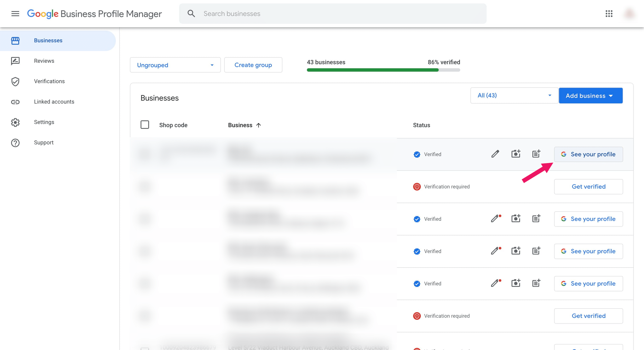Screen dimensions: 644x350
Task: Click the verified-percentage progress bar
Action: (383, 70)
